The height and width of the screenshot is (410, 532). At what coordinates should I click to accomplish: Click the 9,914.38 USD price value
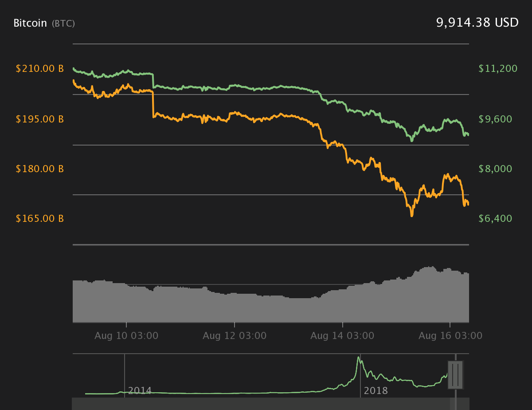pyautogui.click(x=477, y=23)
